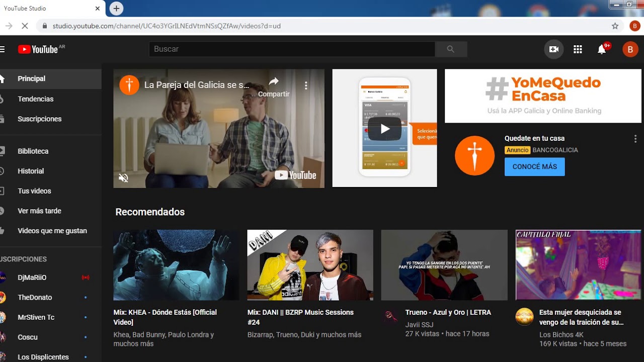Click the Los Bichos 4K channel name
The image size is (644, 362).
[x=561, y=335]
